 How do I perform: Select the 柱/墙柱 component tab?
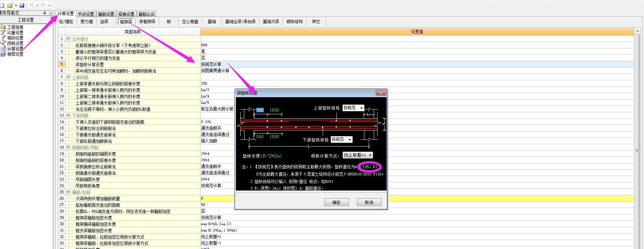tap(66, 22)
